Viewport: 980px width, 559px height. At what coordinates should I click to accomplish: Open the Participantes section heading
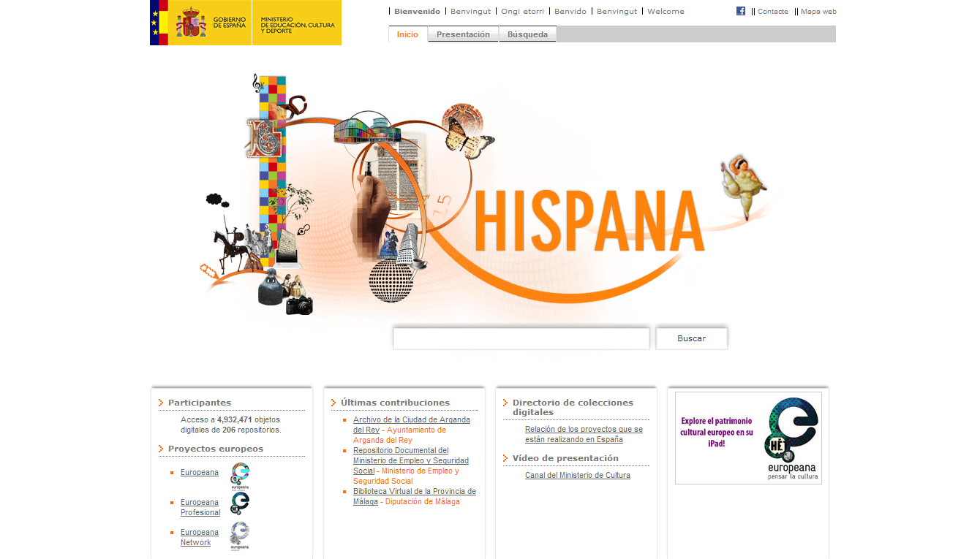tap(200, 403)
